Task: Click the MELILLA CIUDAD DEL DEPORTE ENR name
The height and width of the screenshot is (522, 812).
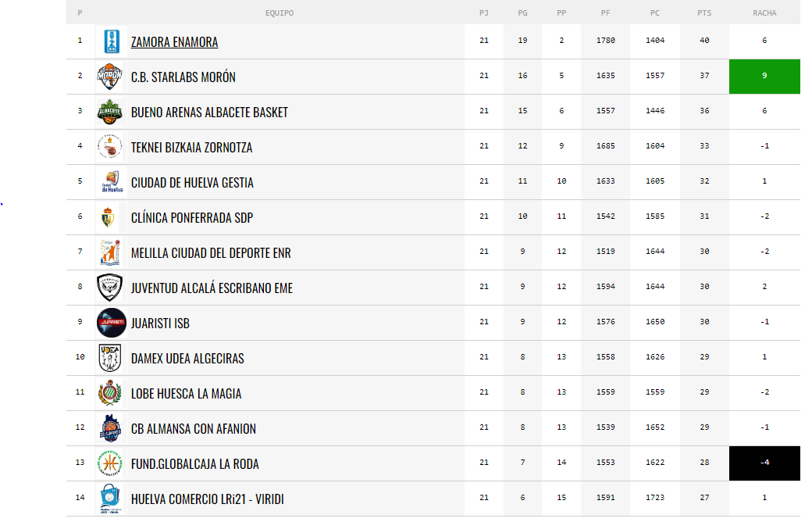Action: 211,253
